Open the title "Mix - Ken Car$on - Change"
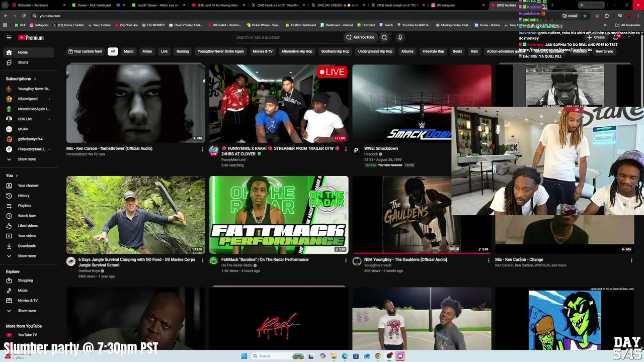The width and height of the screenshot is (644, 362). pos(519,260)
